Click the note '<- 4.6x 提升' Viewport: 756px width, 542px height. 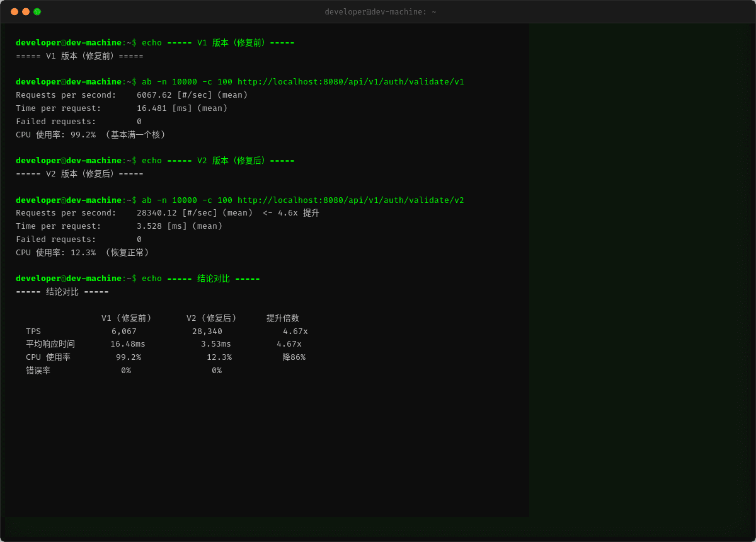pos(291,213)
